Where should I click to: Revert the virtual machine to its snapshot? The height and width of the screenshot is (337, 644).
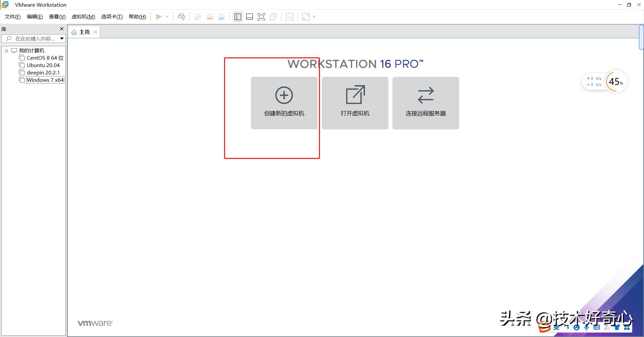click(210, 17)
